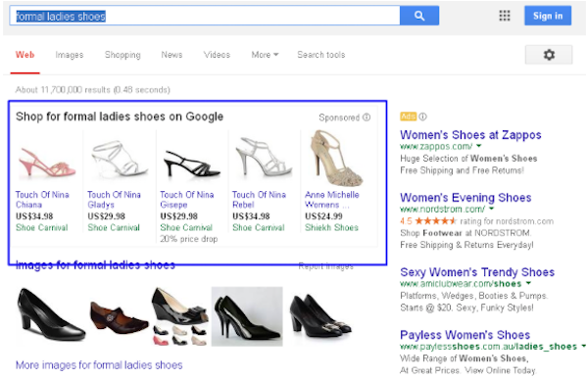
Task: Click the About 11,700,000 results text
Action: click(x=93, y=90)
